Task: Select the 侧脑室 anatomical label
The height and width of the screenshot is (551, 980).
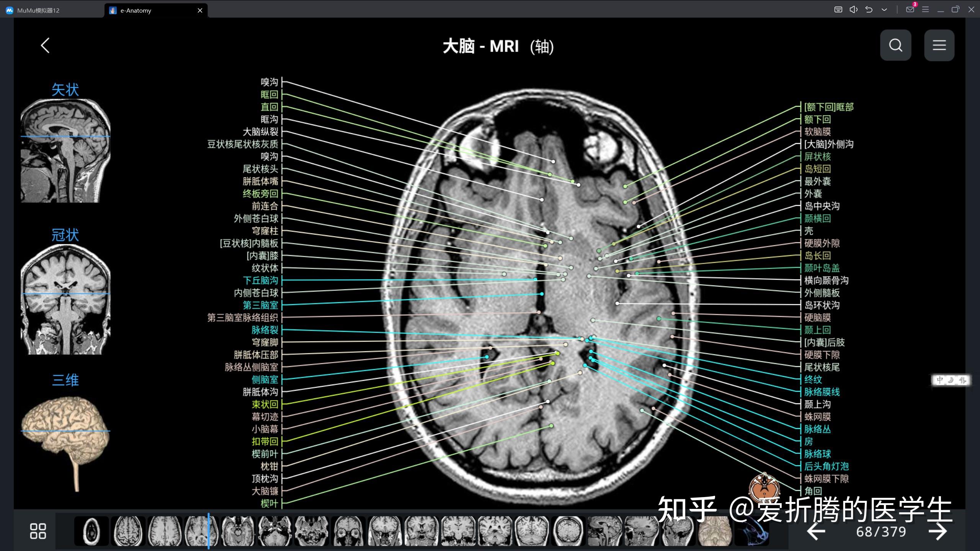Action: click(265, 380)
